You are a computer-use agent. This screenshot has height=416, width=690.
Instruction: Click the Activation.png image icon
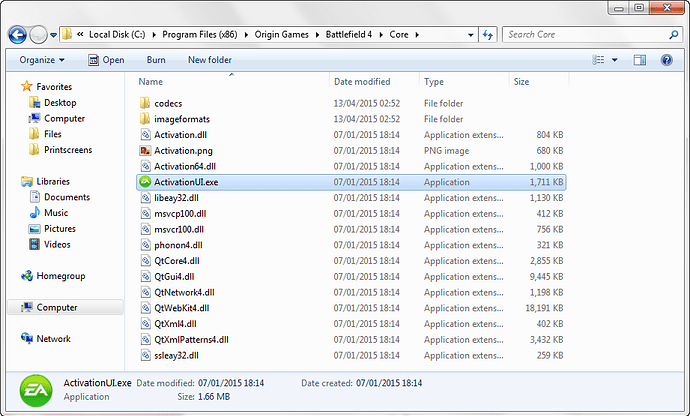coord(145,151)
